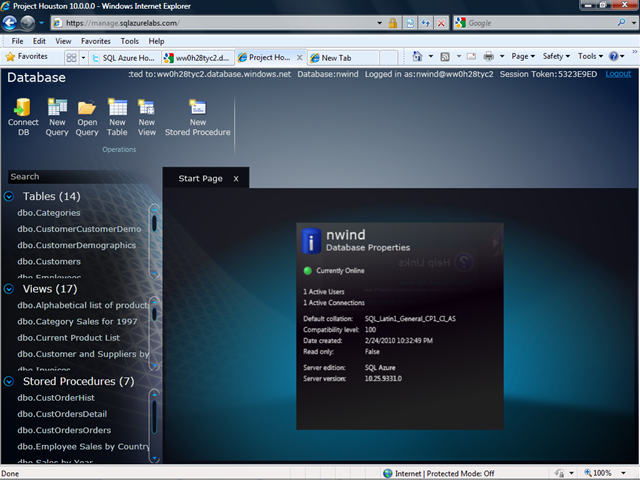Collapse the Tables (14) section

[9, 197]
